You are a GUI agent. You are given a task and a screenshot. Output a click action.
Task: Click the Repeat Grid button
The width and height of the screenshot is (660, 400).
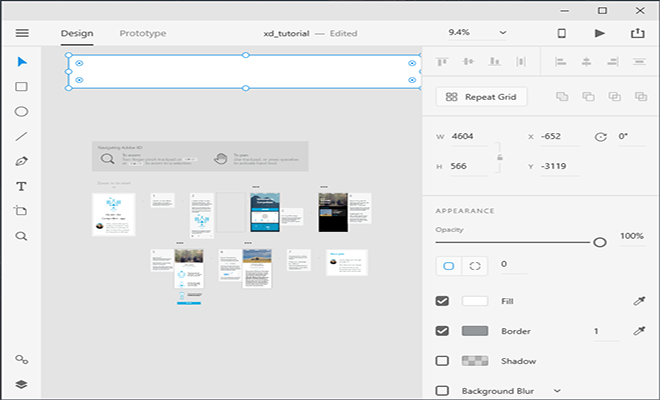[x=482, y=97]
